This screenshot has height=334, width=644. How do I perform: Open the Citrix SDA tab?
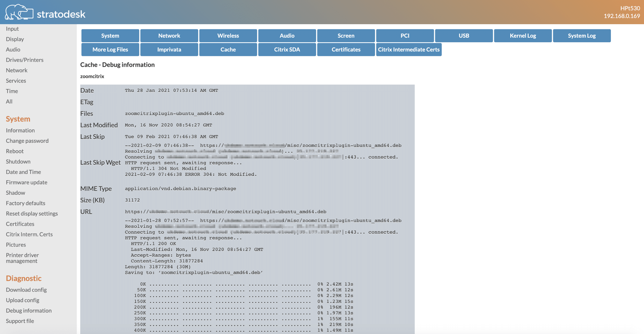pos(287,49)
